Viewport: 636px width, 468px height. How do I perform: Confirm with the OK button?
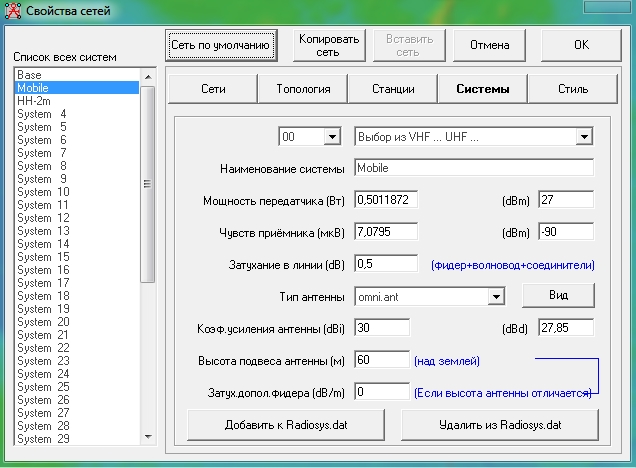(581, 45)
